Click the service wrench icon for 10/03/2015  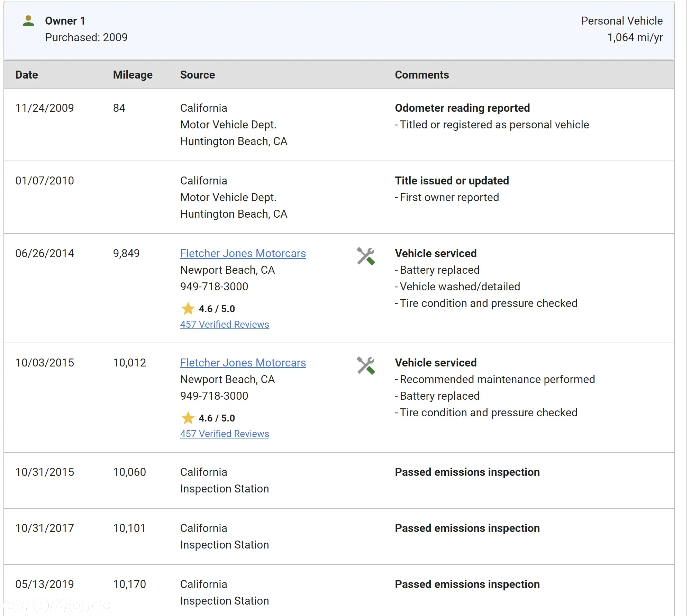coord(366,365)
